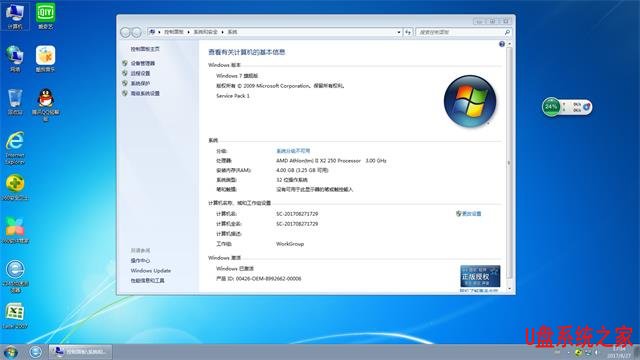640x360 pixels.
Task: Click the pinned browser icon on taskbar
Action: (x=36, y=351)
